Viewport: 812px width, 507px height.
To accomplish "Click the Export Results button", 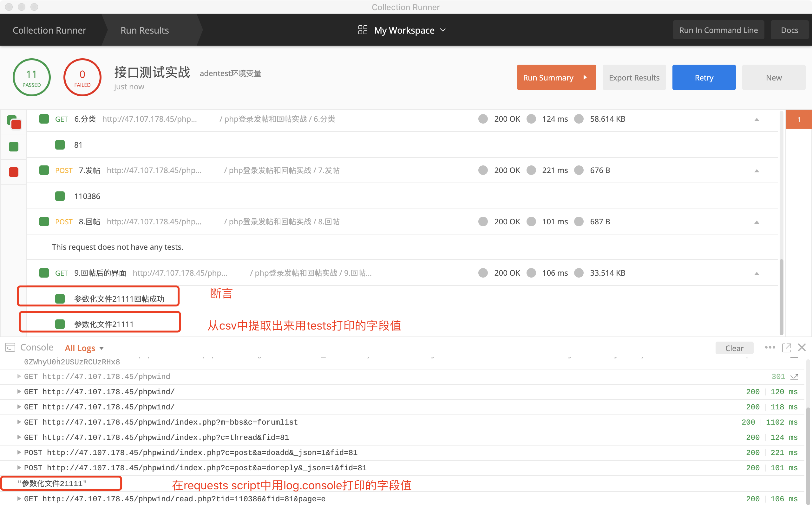I will point(634,77).
